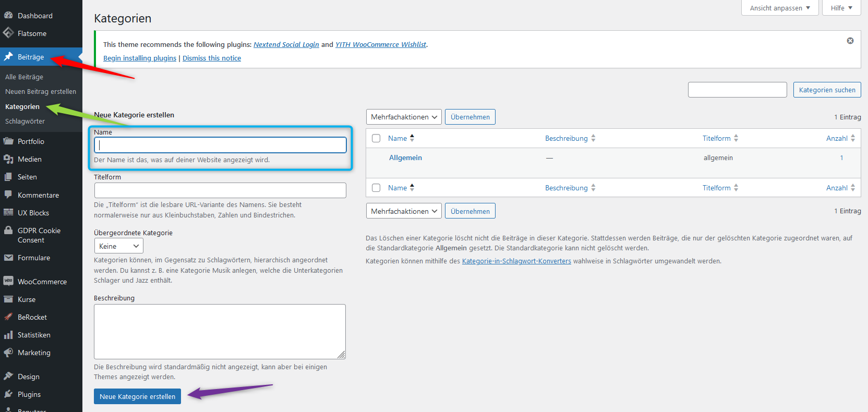Click the Formulare envelope icon

click(x=8, y=258)
